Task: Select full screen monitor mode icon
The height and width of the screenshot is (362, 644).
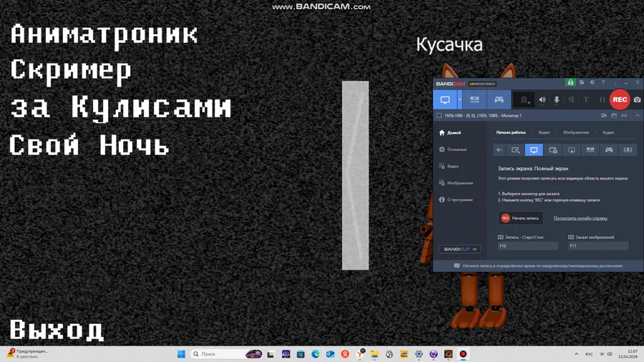Action: pyautogui.click(x=534, y=150)
